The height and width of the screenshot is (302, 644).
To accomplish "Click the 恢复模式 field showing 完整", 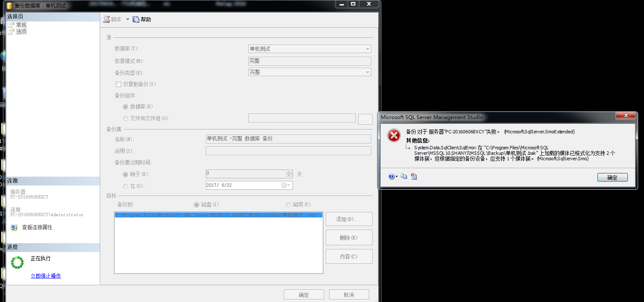I will pyautogui.click(x=310, y=61).
